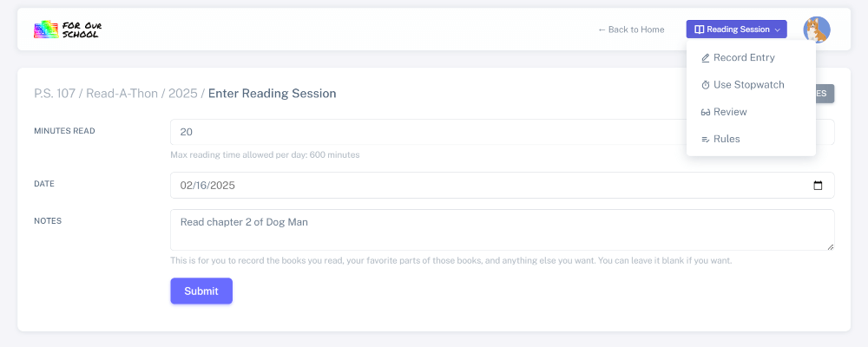The width and height of the screenshot is (868, 347).
Task: Open the Read-A-Thon breadcrumb link
Action: coord(122,94)
